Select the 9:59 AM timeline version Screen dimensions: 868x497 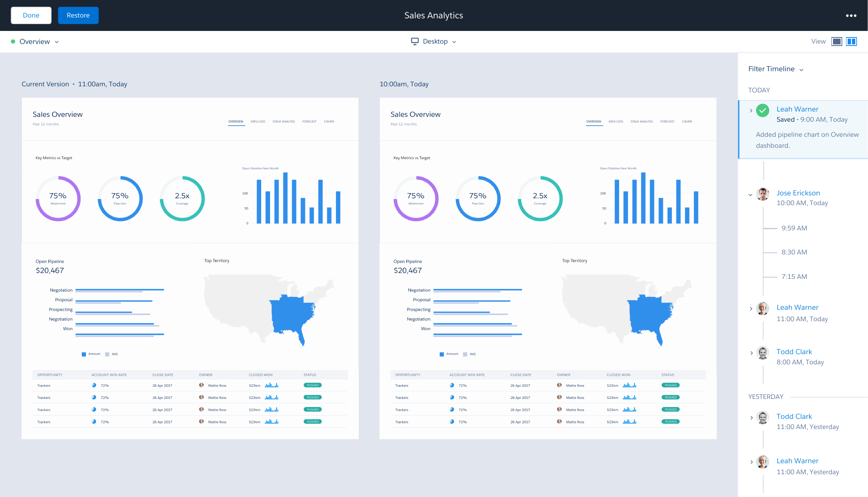794,228
